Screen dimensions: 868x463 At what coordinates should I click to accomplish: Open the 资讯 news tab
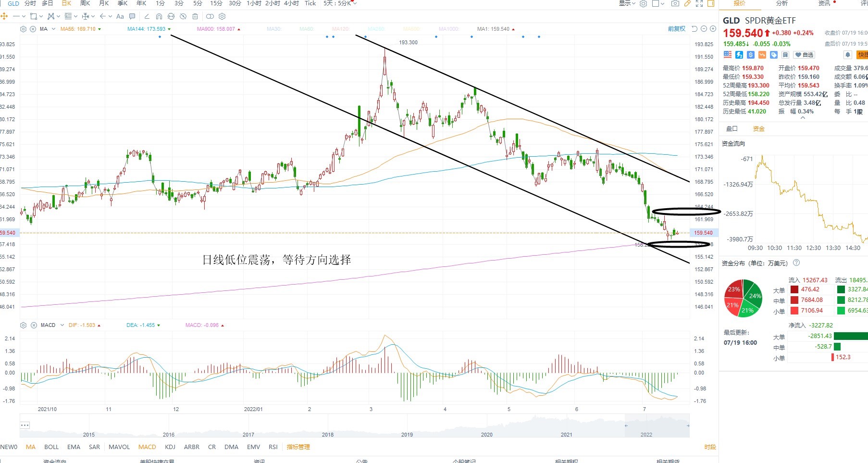[824, 3]
